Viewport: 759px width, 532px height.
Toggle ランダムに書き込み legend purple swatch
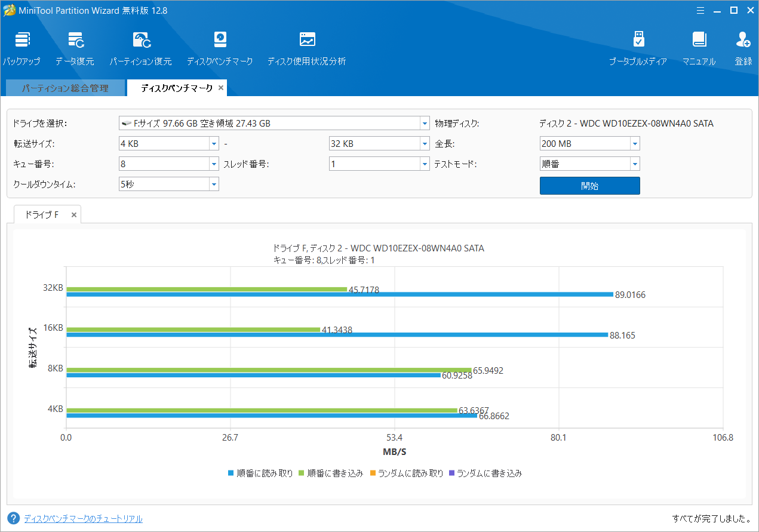pyautogui.click(x=451, y=473)
